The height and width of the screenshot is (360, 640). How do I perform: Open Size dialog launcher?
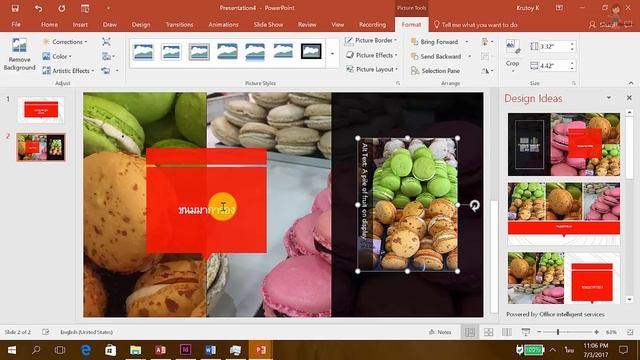[x=573, y=83]
